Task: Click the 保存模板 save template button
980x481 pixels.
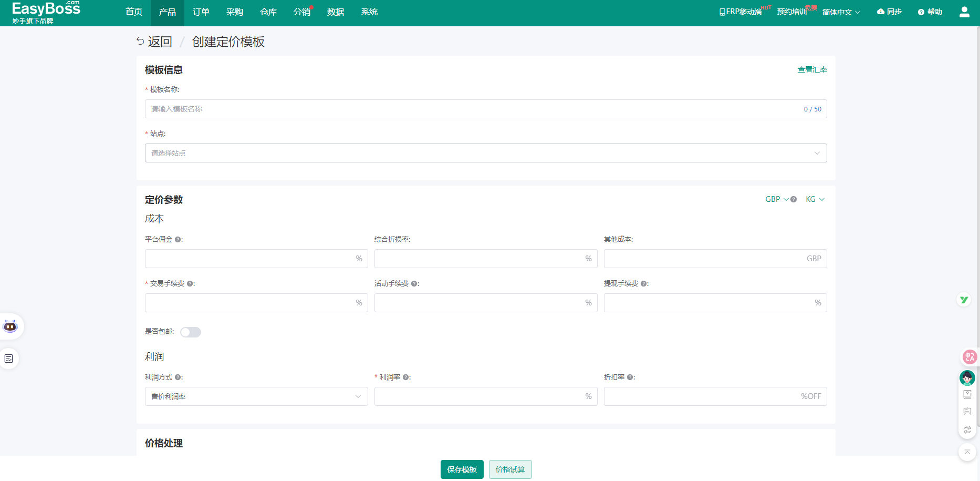Action: tap(462, 469)
